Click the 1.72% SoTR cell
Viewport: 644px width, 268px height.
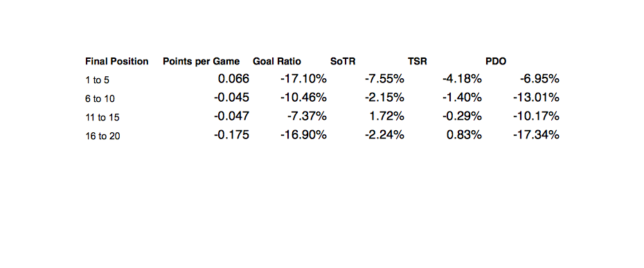tap(386, 116)
